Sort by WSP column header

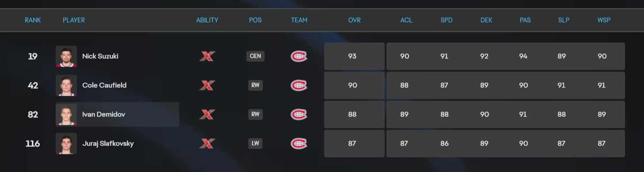[604, 20]
